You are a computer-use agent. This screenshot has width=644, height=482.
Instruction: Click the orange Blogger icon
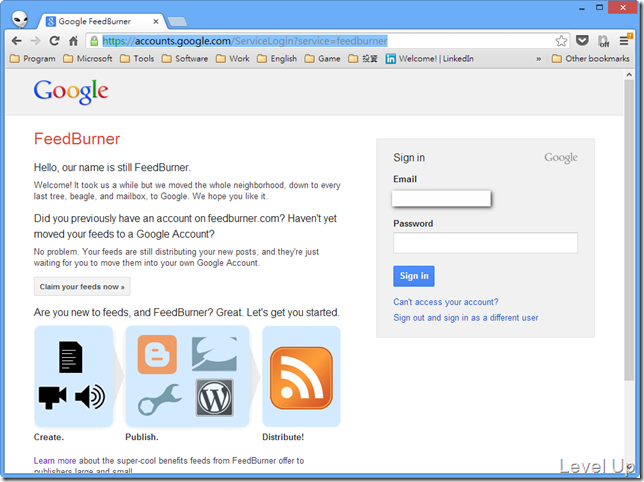coord(157,355)
